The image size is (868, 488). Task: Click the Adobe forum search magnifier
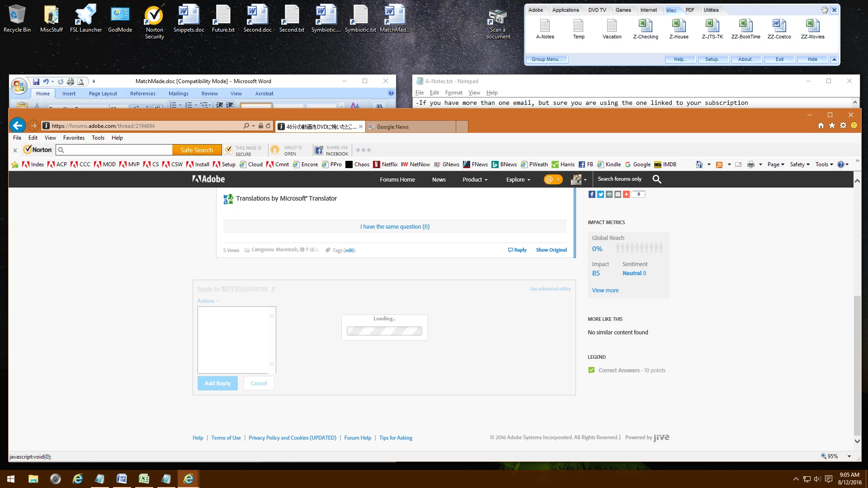coord(657,179)
